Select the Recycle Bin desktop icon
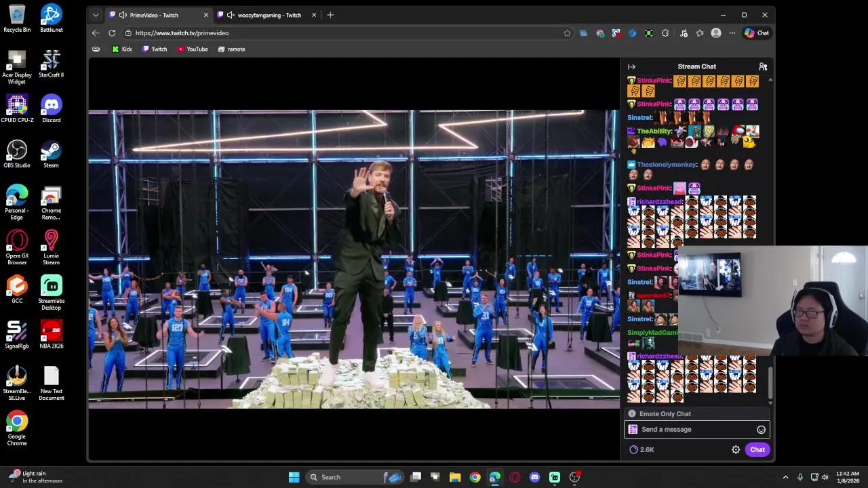 (17, 18)
